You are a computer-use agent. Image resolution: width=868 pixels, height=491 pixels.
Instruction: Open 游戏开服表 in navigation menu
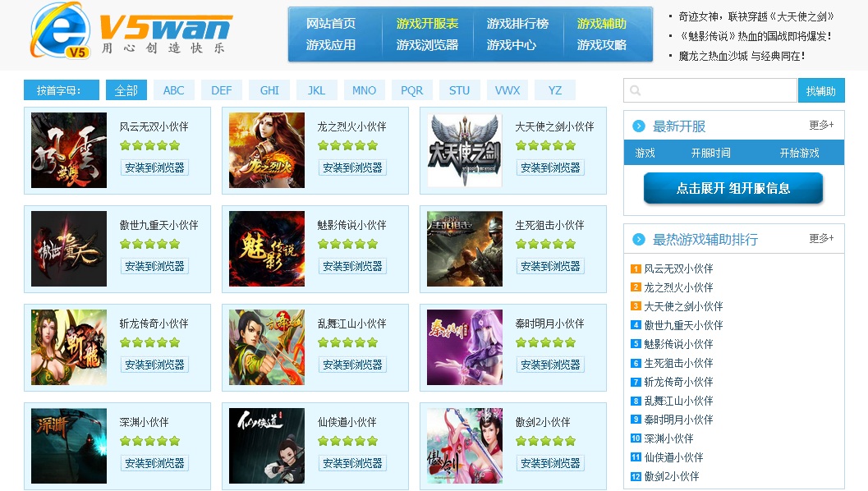(427, 24)
